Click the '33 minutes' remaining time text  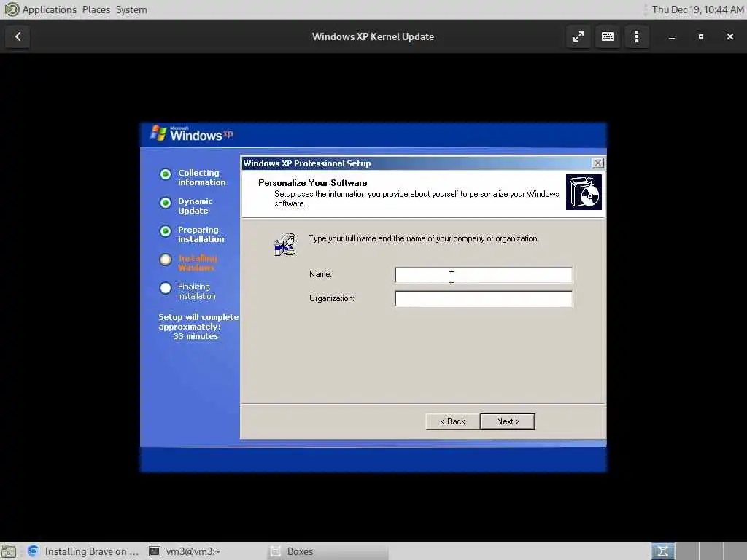pos(196,336)
